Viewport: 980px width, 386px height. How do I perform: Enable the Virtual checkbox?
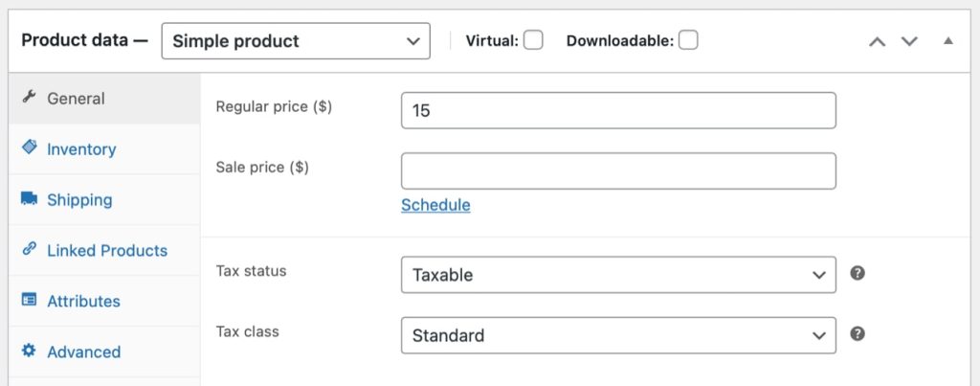point(533,40)
